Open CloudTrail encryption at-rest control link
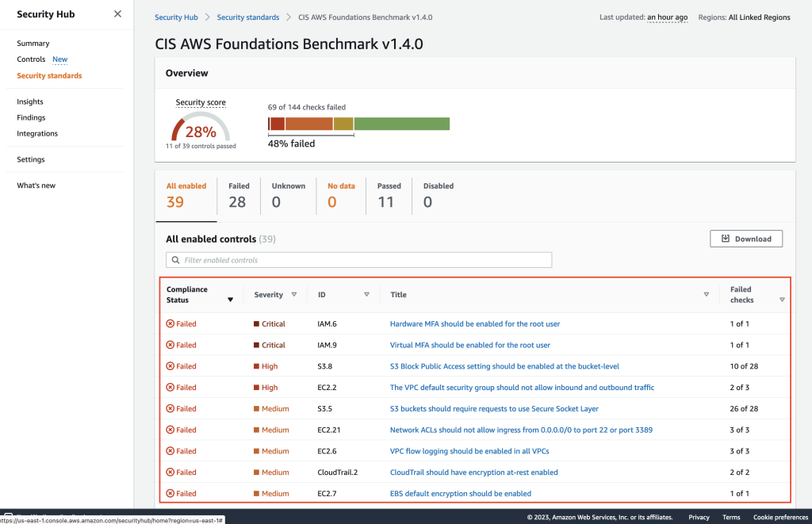 click(x=474, y=472)
